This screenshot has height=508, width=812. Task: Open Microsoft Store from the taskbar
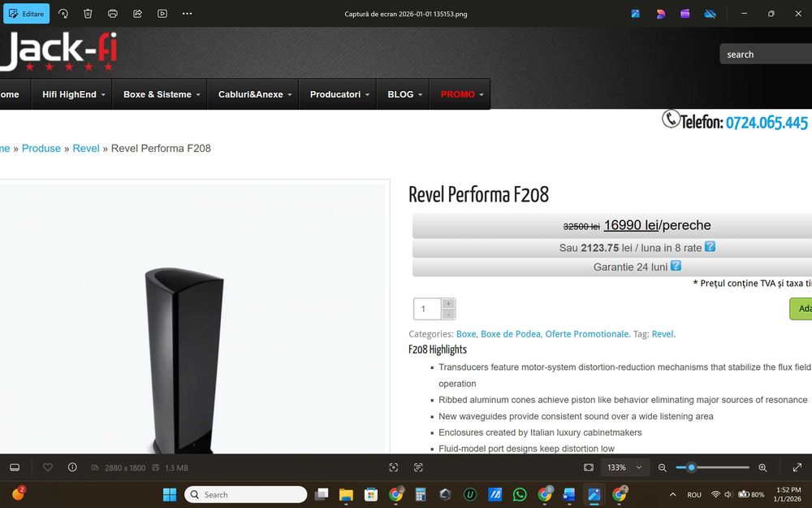pyautogui.click(x=371, y=494)
